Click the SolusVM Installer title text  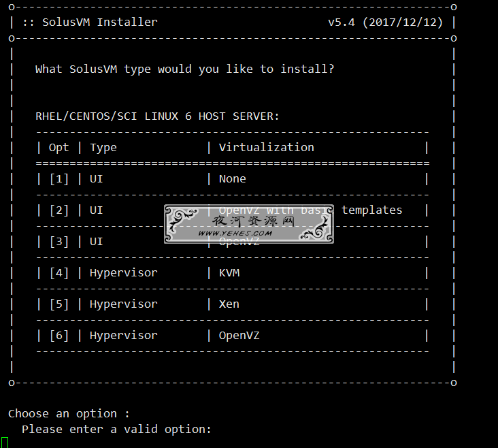(100, 22)
